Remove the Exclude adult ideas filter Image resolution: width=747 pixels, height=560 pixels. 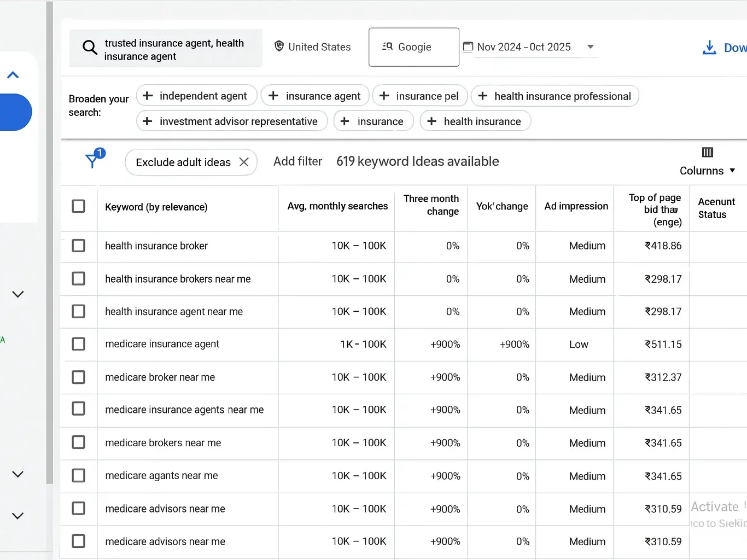point(244,162)
